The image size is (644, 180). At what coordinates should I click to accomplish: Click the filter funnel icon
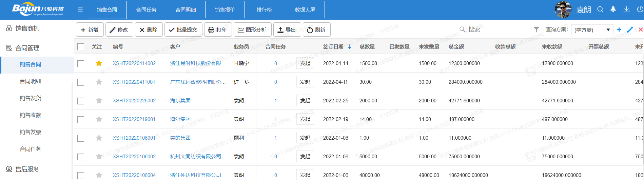pyautogui.click(x=536, y=29)
